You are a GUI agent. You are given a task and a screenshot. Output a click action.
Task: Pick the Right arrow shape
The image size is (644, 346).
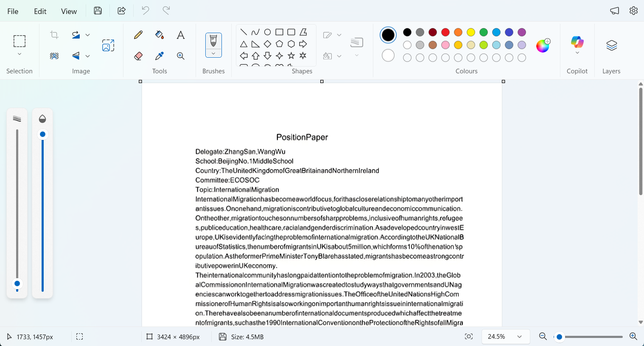(303, 44)
